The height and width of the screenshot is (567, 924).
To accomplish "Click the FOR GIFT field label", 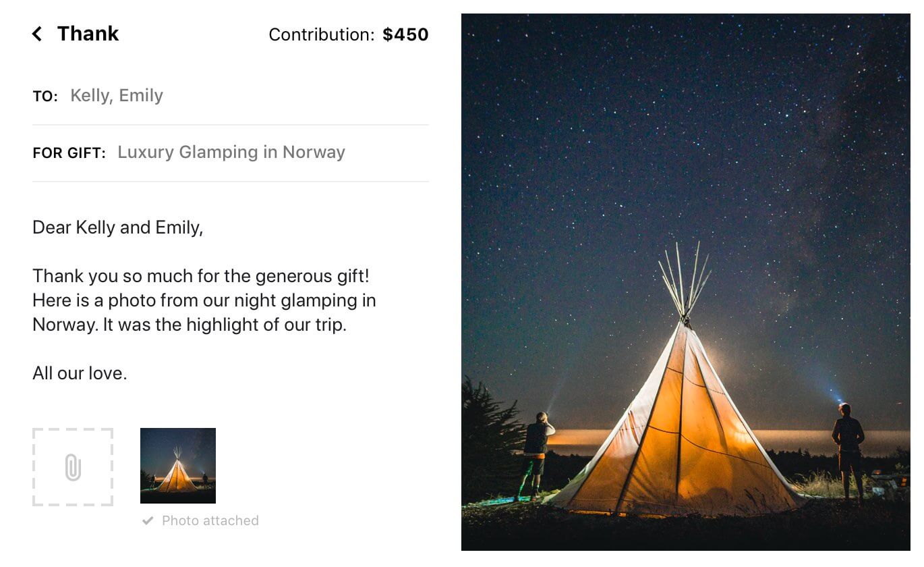I will click(x=69, y=152).
